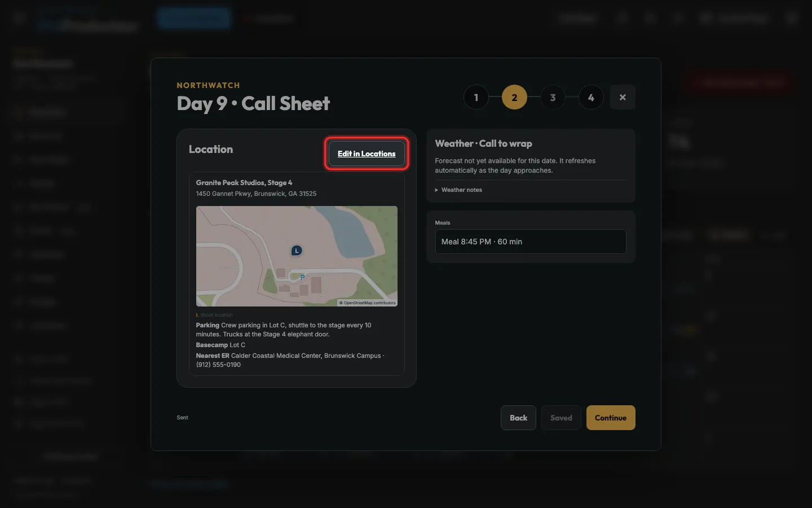Click the P parking marker on map
This screenshot has width=812, height=508.
pos(302,277)
